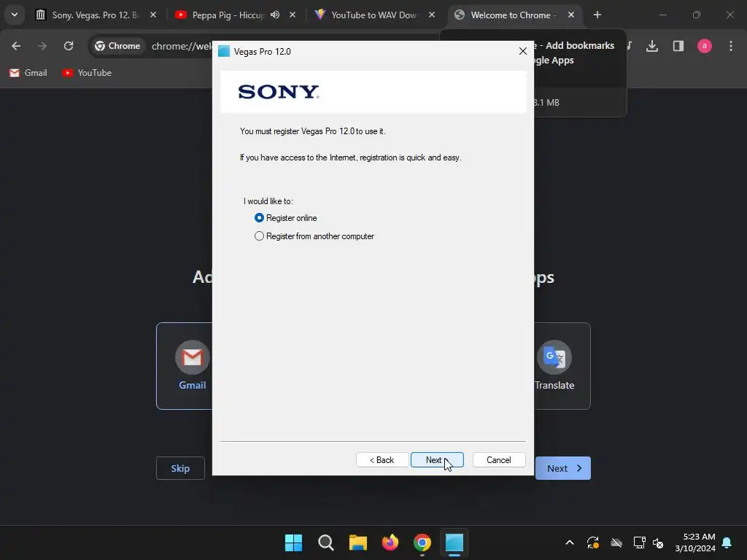Open the Gmail bookmark
This screenshot has width=747, height=560.
coord(28,73)
